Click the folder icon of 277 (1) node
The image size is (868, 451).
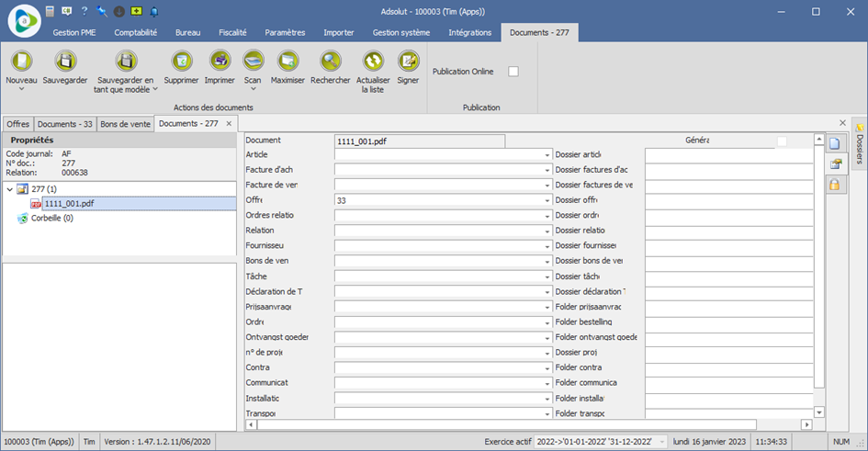(22, 189)
